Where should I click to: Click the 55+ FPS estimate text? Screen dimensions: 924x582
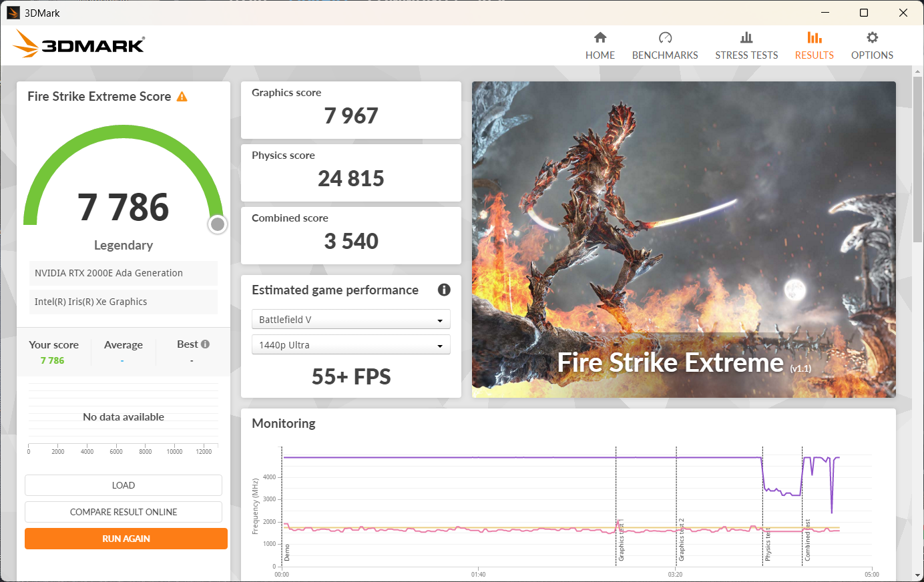coord(351,377)
